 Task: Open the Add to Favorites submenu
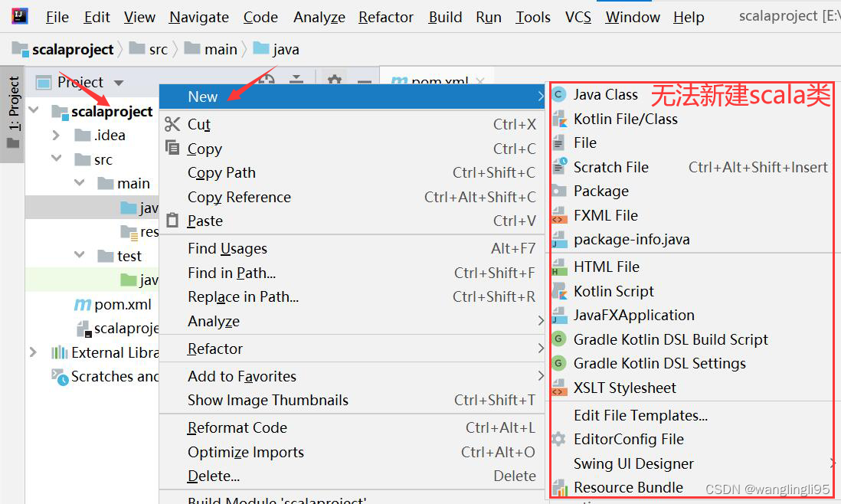[x=352, y=376]
